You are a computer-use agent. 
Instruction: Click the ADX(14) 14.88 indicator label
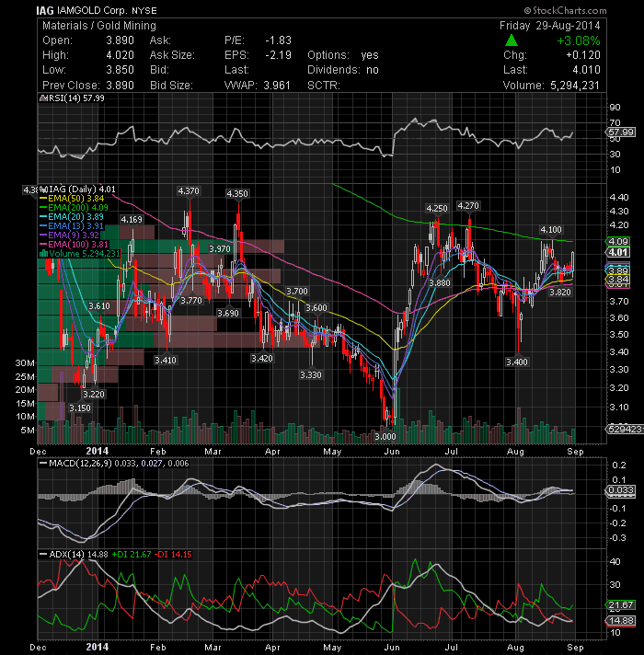[x=78, y=555]
